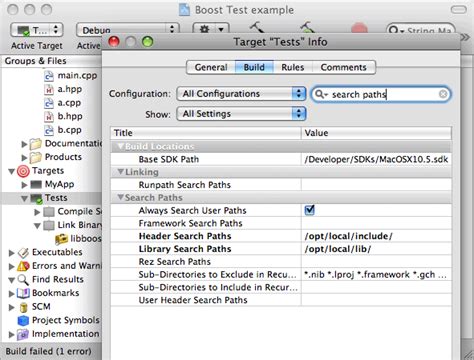Collapse the Linking section
The width and height of the screenshot is (474, 360).
tap(121, 172)
